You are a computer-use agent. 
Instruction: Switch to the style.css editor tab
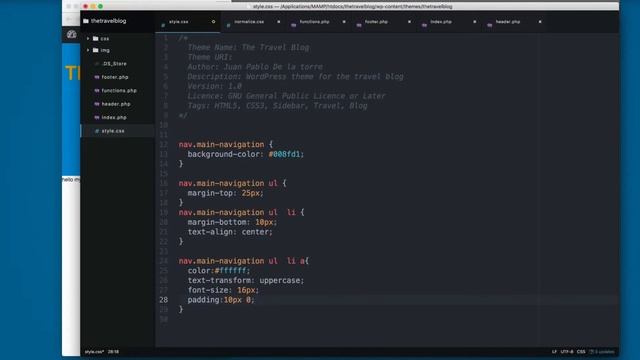point(188,22)
